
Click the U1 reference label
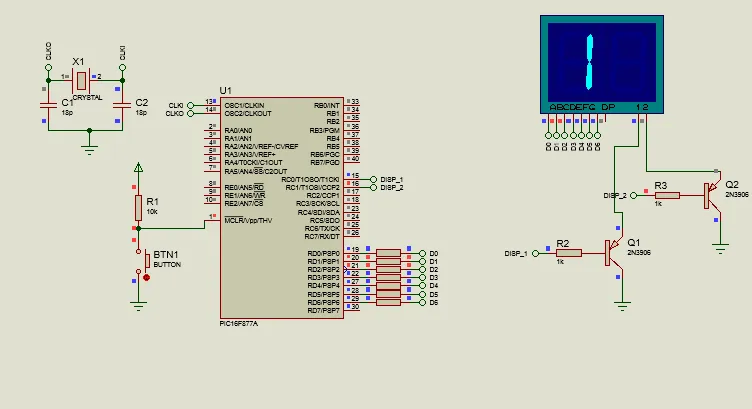tap(225, 91)
